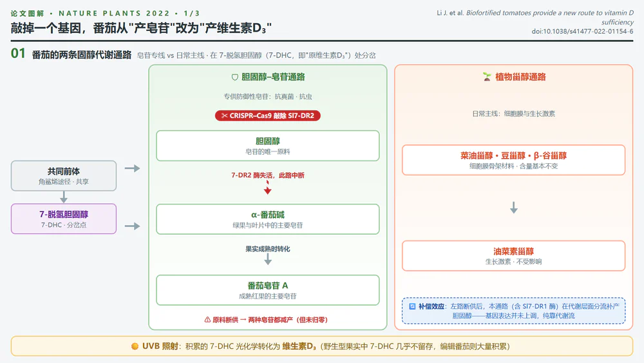
Task: Click the right arrow beside the 7-脱氢胆固醇 box
Action: click(x=132, y=226)
